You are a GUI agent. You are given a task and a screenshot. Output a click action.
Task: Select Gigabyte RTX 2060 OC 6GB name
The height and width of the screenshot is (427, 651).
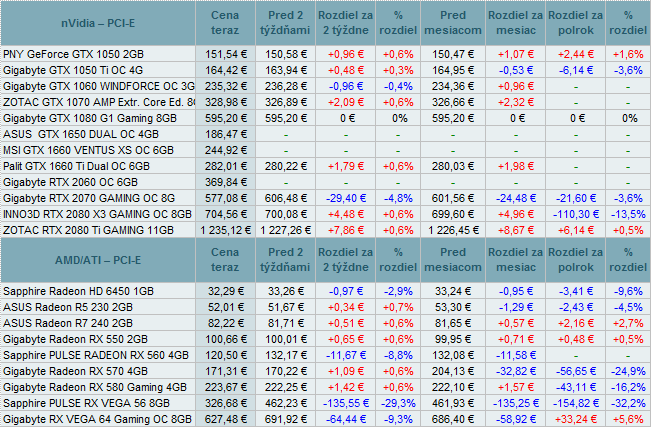point(70,182)
